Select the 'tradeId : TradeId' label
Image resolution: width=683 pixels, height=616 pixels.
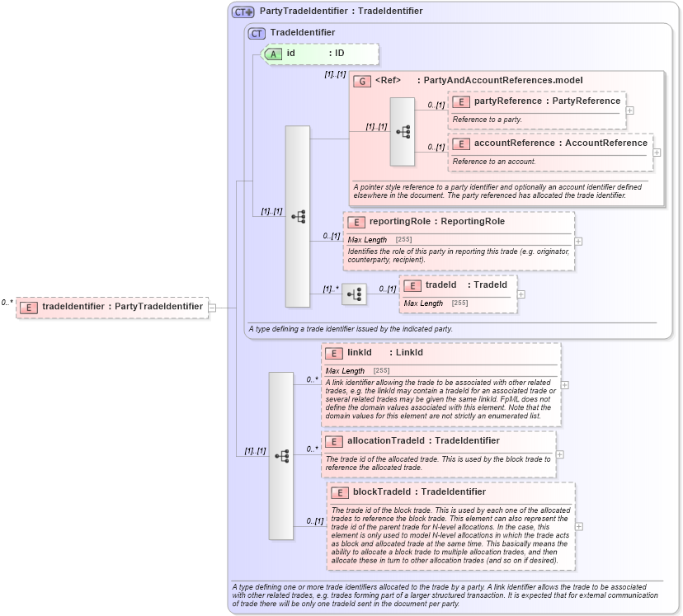coord(466,284)
